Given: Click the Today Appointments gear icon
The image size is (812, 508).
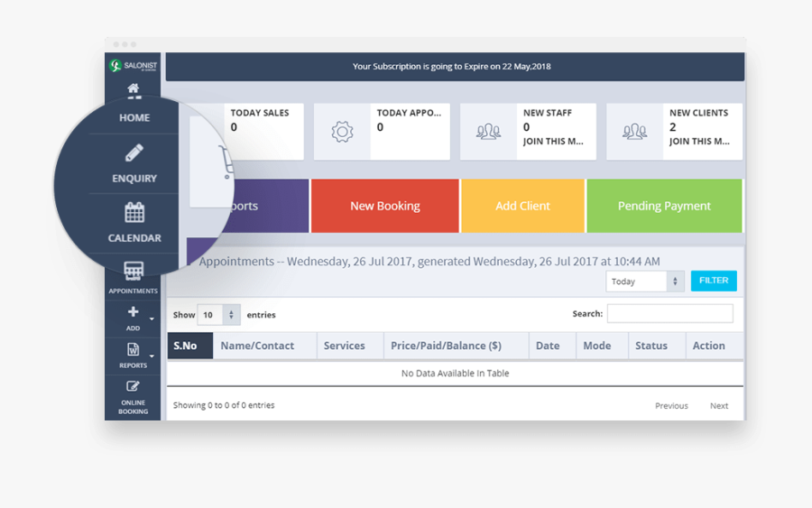Looking at the screenshot, I should [342, 133].
